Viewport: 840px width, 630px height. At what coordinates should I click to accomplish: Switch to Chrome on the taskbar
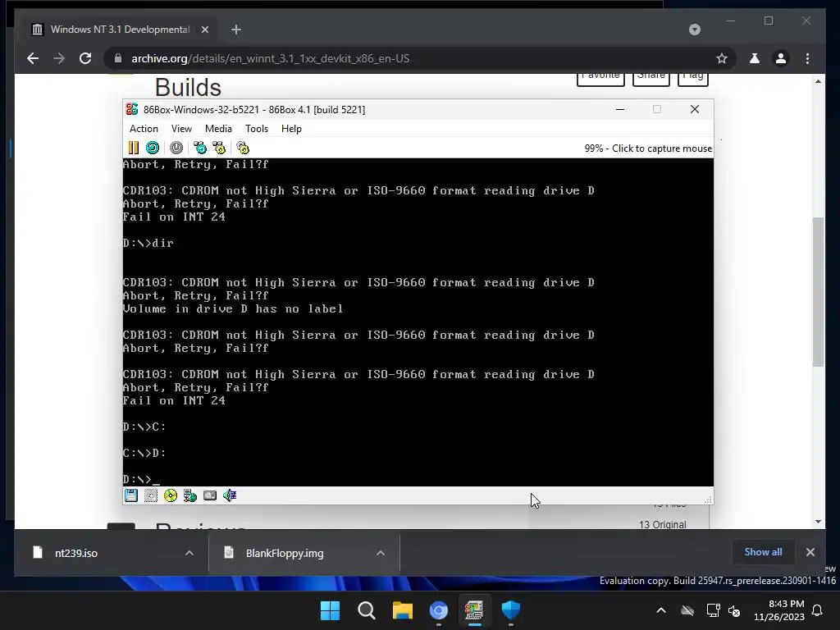point(439,610)
